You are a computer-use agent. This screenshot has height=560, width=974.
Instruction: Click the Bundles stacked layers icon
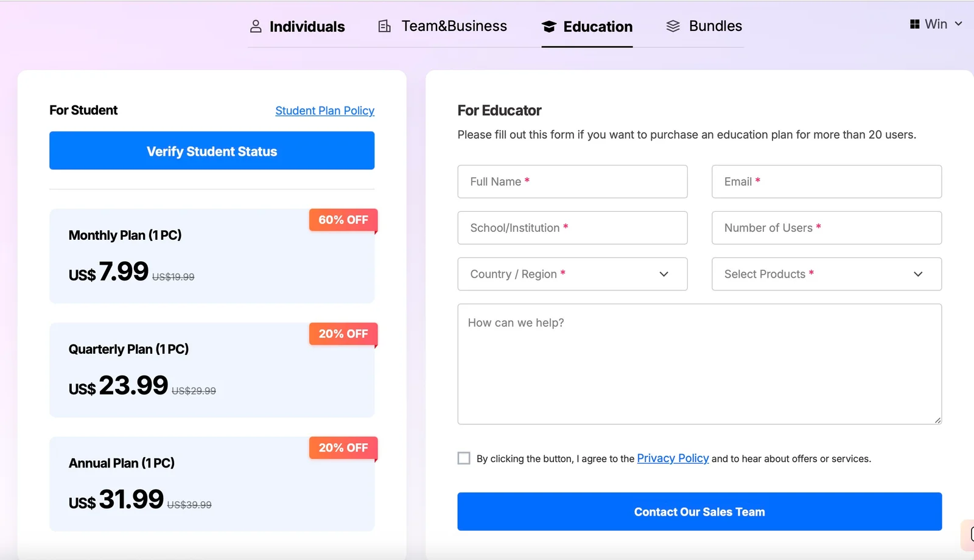click(x=673, y=26)
